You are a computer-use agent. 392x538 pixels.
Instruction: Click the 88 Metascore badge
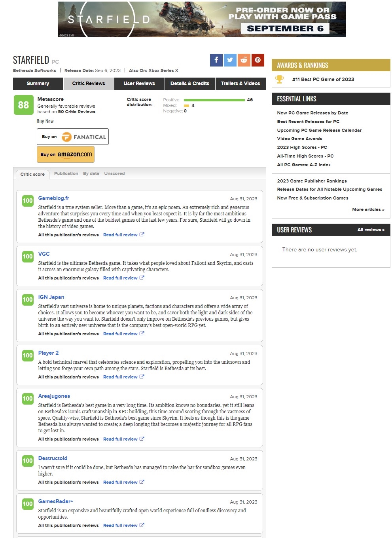click(23, 105)
